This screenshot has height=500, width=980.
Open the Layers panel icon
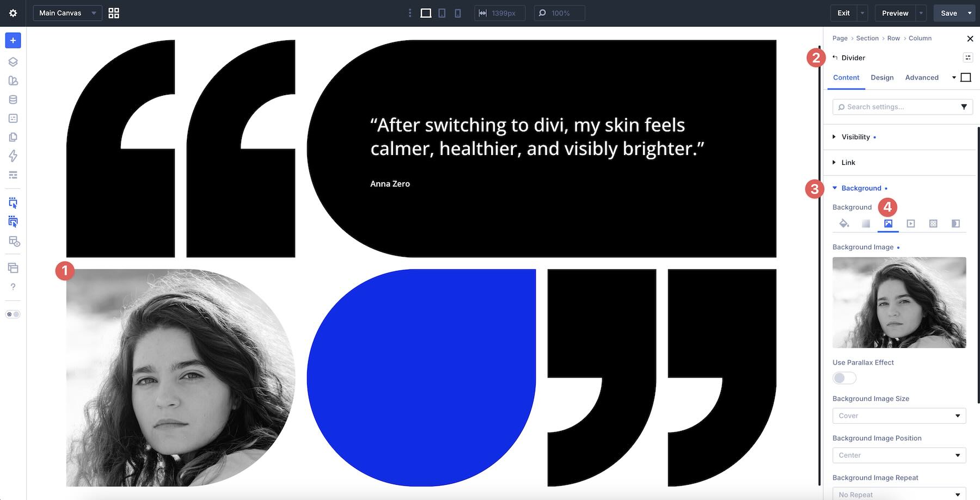click(x=13, y=61)
